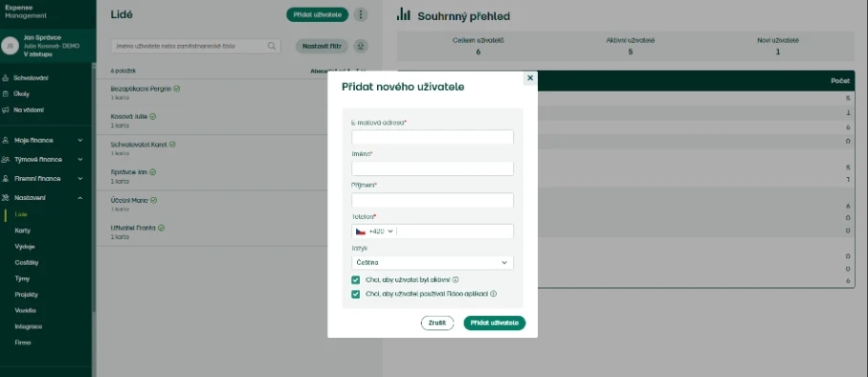Uncheck 'Chci, aby uživatel byl aktivní'

coord(355,280)
